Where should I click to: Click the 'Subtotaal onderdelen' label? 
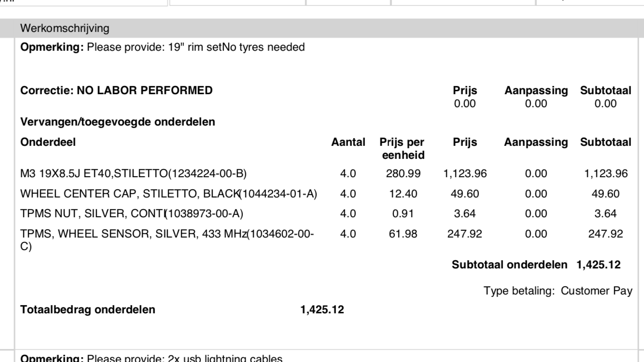click(x=512, y=265)
